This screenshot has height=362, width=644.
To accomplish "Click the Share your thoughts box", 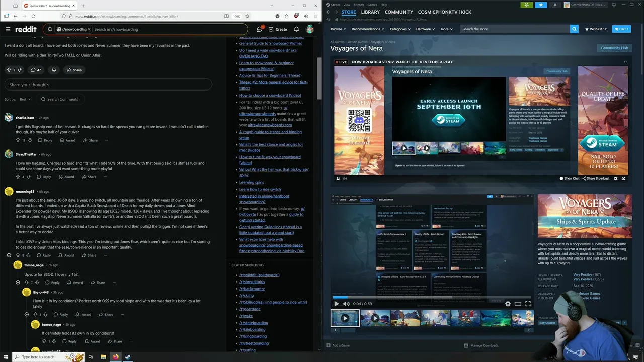I will [108, 85].
